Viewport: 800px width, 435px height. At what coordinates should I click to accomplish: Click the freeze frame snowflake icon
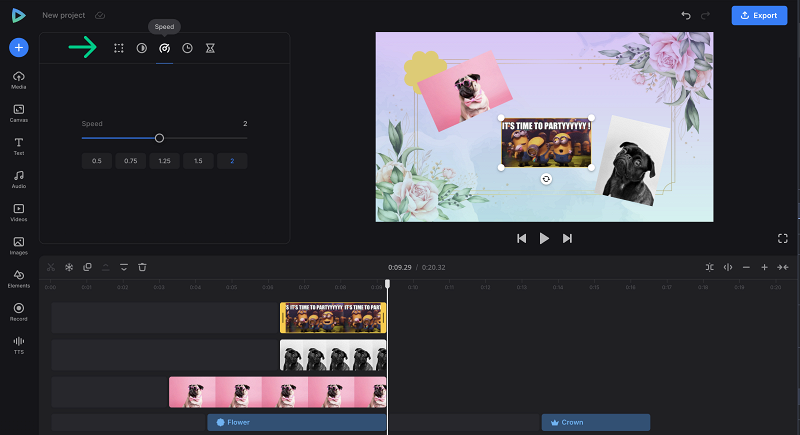tap(69, 267)
